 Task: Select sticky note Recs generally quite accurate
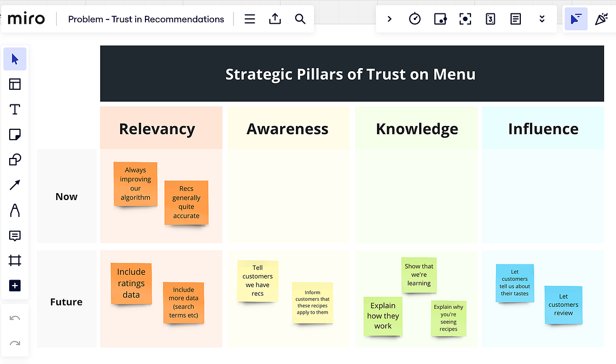(x=186, y=202)
